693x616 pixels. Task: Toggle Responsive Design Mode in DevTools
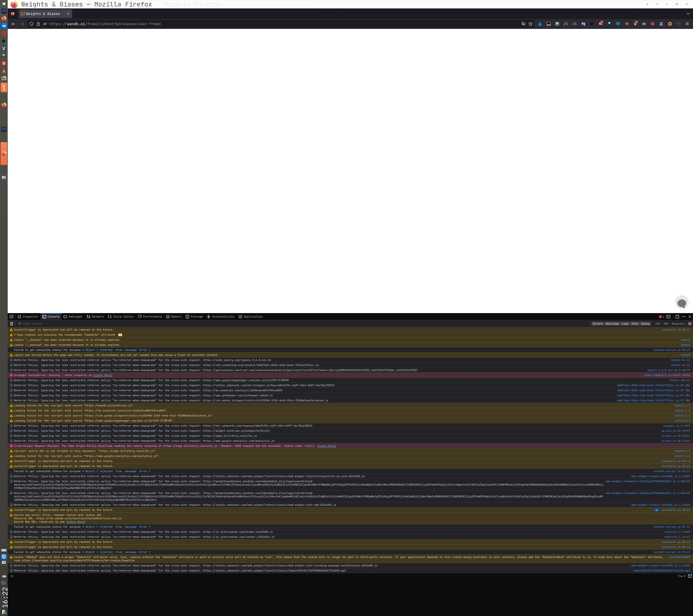pyautogui.click(x=676, y=316)
